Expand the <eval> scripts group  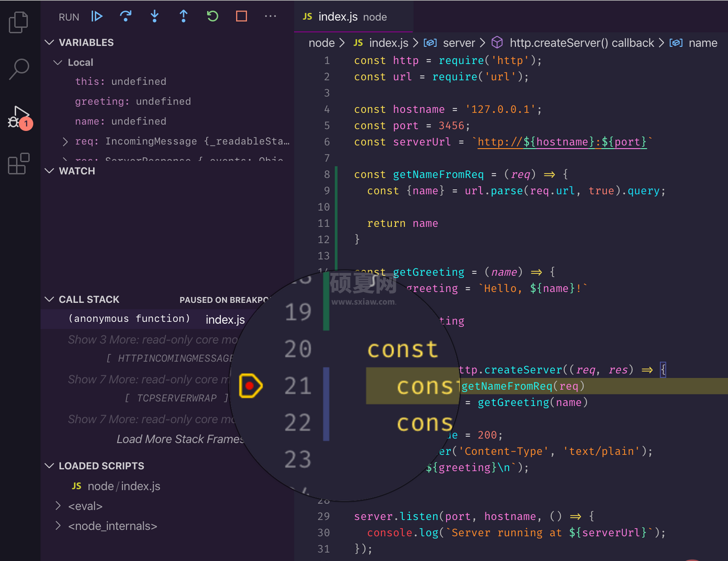[x=58, y=506]
